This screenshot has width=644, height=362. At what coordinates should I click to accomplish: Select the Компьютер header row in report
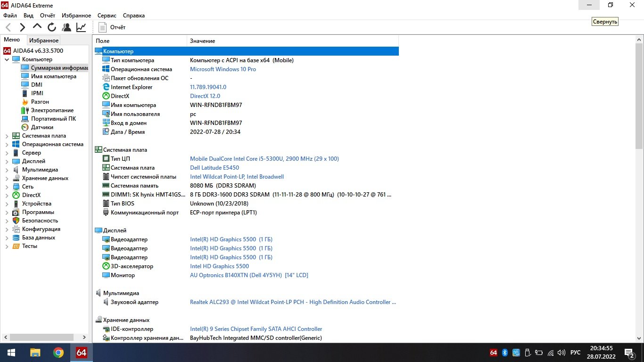(247, 51)
